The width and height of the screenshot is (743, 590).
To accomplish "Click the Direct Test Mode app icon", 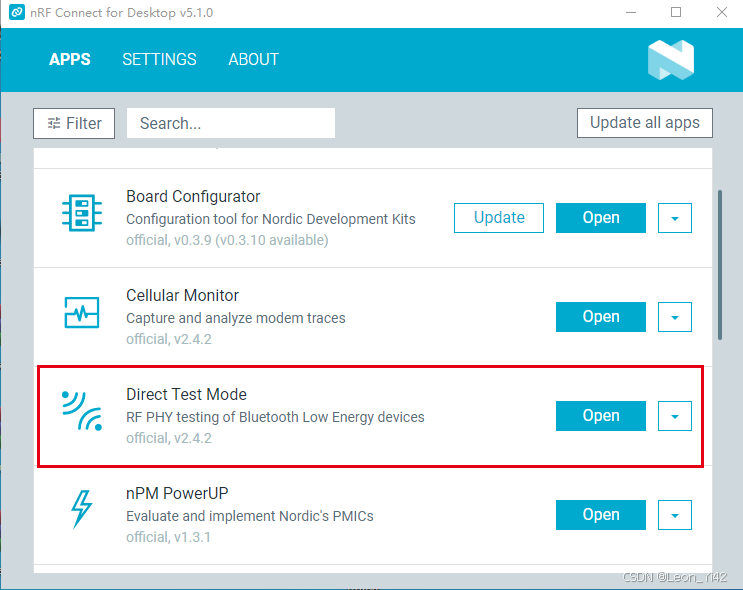I will 82,410.
